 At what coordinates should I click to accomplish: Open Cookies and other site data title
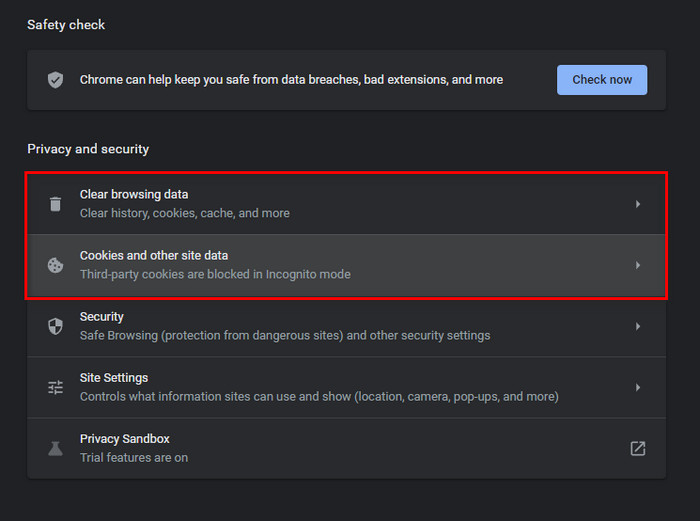tap(154, 255)
